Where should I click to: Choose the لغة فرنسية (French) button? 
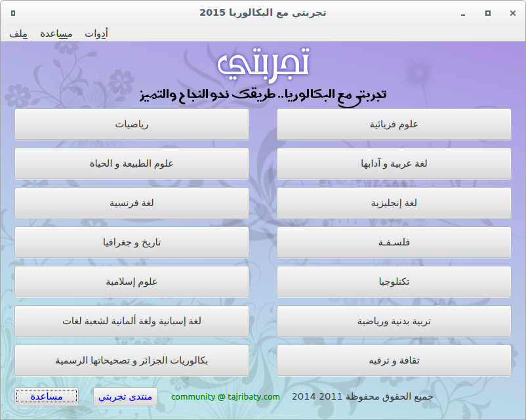[132, 203]
